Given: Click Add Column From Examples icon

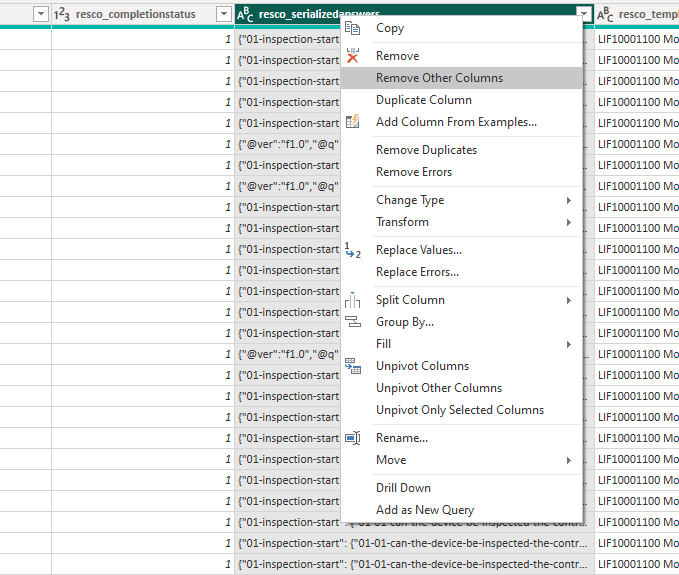Looking at the screenshot, I should coord(352,122).
